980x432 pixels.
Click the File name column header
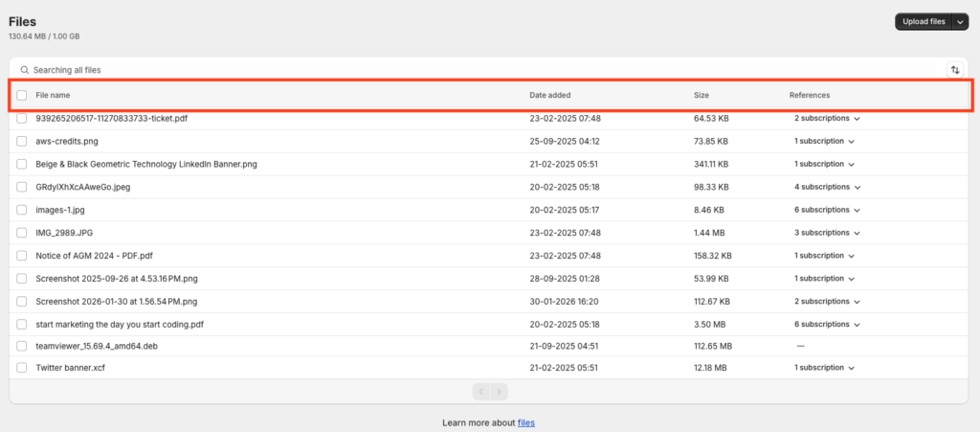(53, 96)
